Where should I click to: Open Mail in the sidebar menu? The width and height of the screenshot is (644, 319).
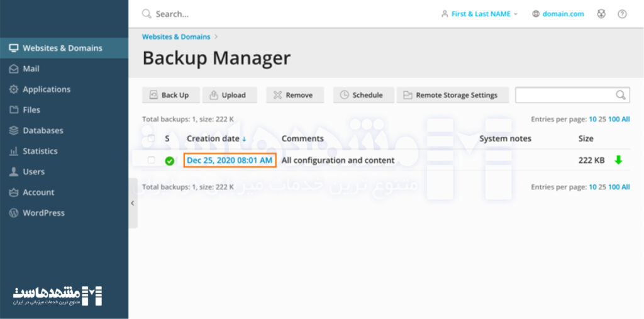coord(31,69)
